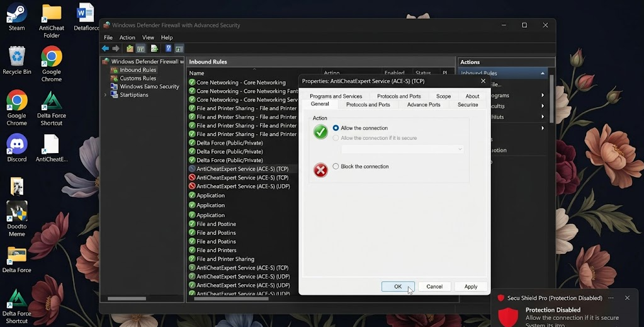644x327 pixels.
Task: Sort rules by the Status column header
Action: [423, 73]
